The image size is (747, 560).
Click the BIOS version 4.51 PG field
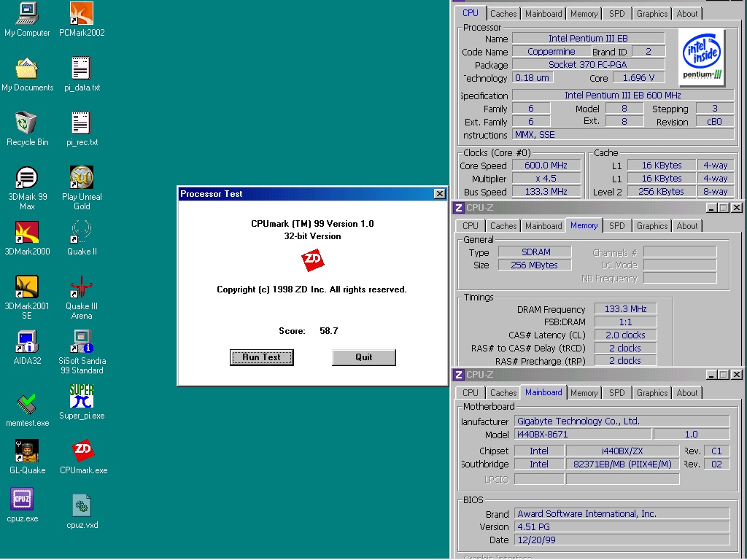[622, 526]
